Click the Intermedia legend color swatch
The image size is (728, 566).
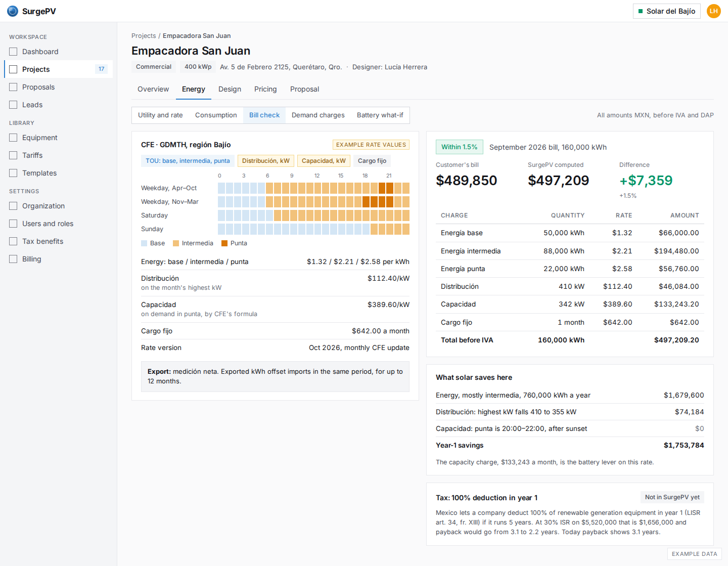click(176, 243)
